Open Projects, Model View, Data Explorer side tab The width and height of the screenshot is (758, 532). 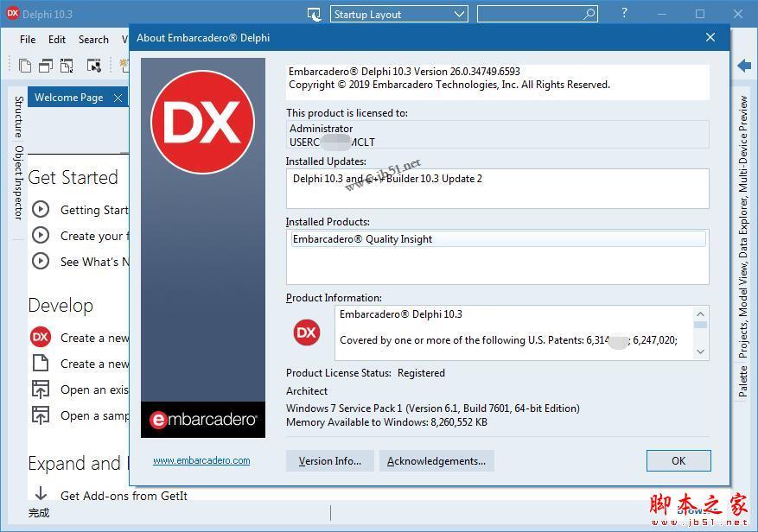click(x=743, y=226)
